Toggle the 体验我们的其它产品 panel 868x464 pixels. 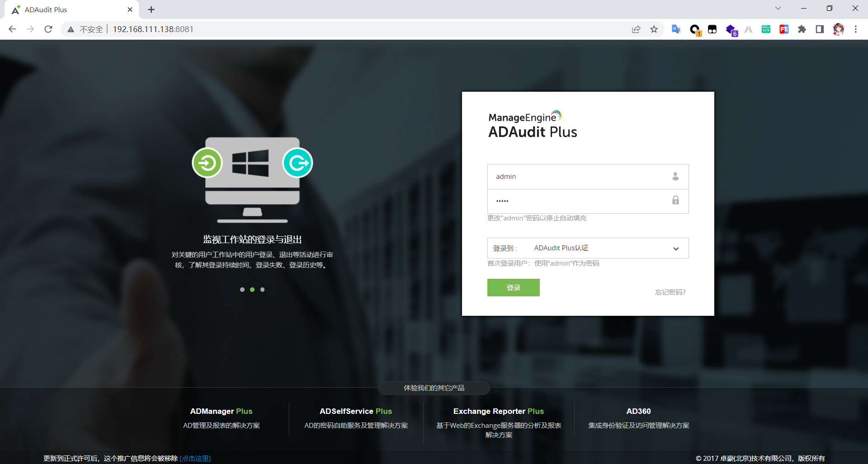(434, 388)
